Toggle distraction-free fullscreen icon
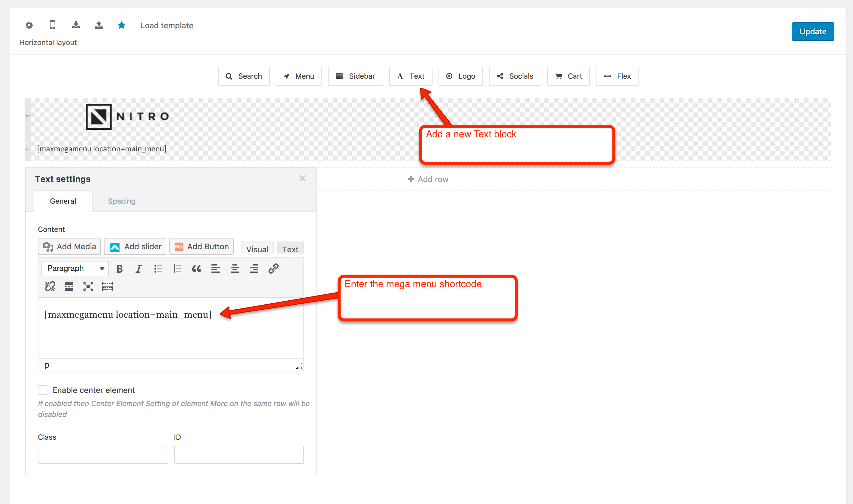This screenshot has width=853, height=504. [88, 287]
